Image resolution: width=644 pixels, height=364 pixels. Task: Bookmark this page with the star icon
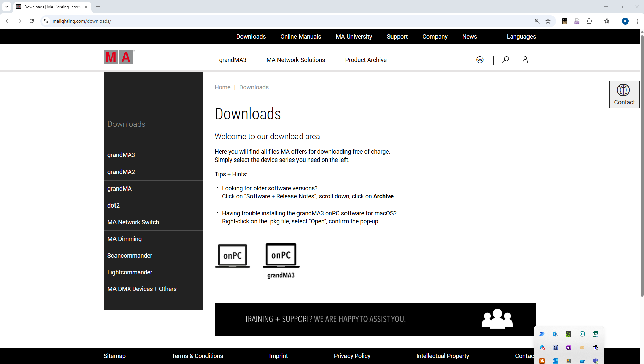point(548,21)
